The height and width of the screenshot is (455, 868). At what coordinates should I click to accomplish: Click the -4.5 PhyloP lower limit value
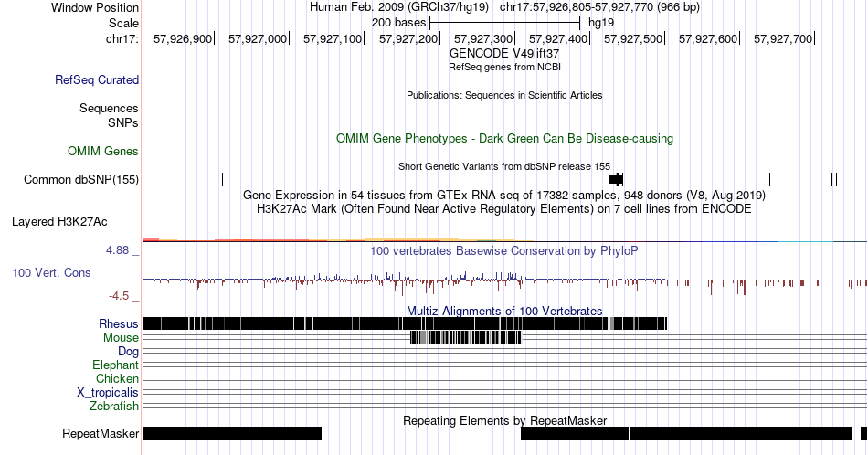click(x=119, y=296)
